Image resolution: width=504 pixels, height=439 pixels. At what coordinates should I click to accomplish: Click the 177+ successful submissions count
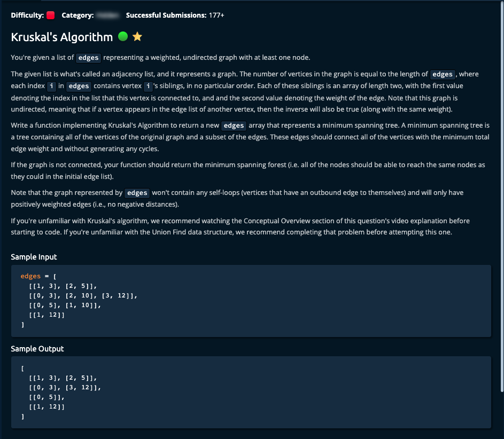click(216, 15)
